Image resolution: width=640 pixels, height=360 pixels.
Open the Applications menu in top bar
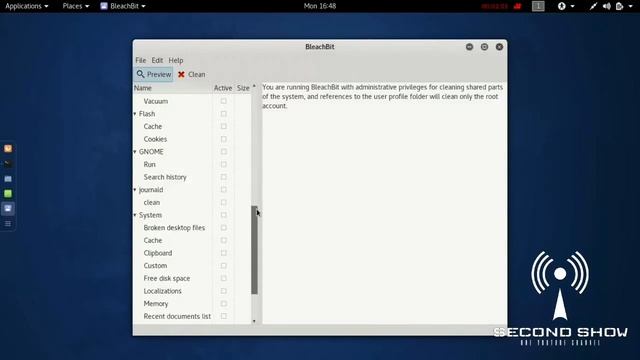[27, 6]
